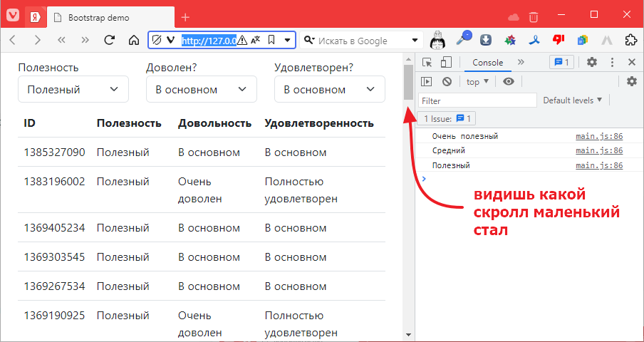Clear the console with the clear icon
The width and height of the screenshot is (644, 342).
(447, 82)
